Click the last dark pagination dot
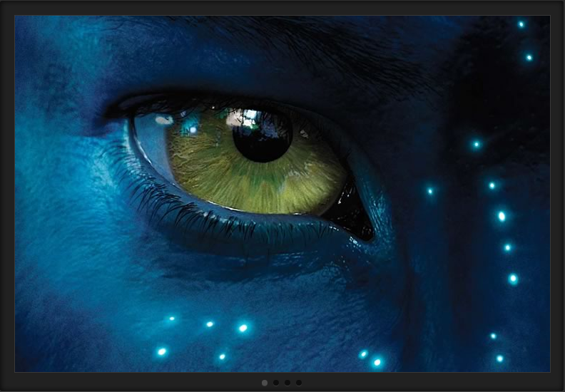 [x=299, y=383]
